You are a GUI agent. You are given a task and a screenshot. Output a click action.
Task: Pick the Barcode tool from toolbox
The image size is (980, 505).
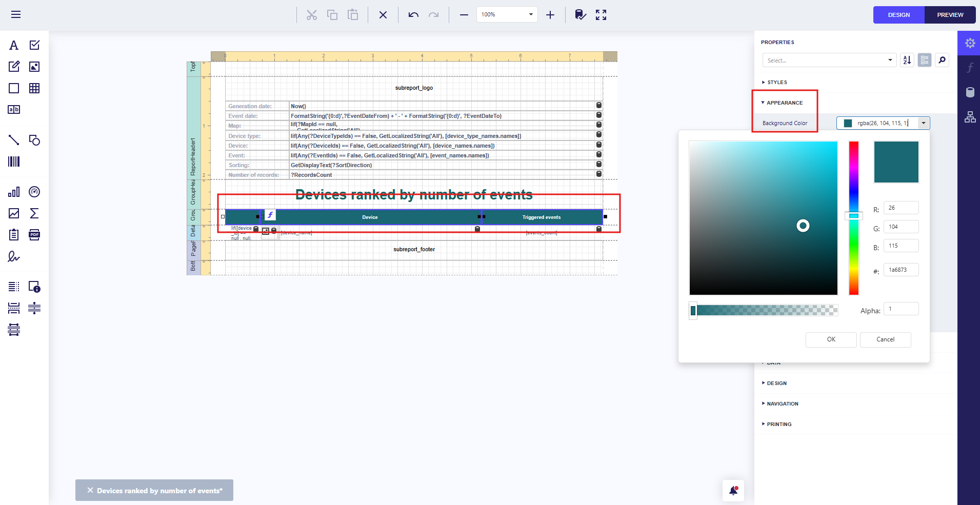[14, 161]
